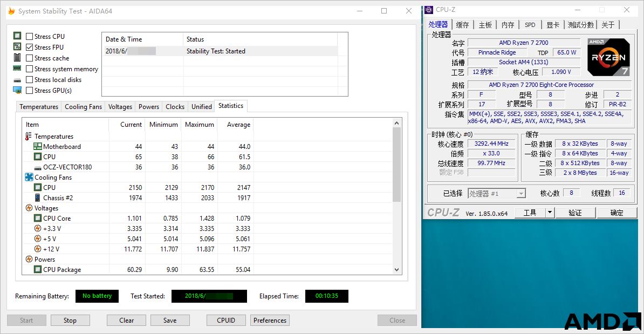Click the cache chip icon beside Stress cache

(17, 58)
